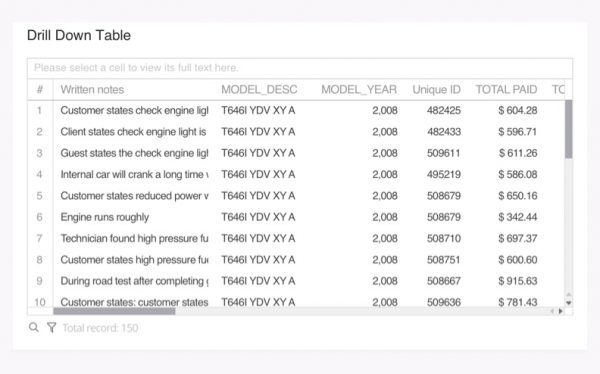Open the filter funnel icon

[52, 327]
